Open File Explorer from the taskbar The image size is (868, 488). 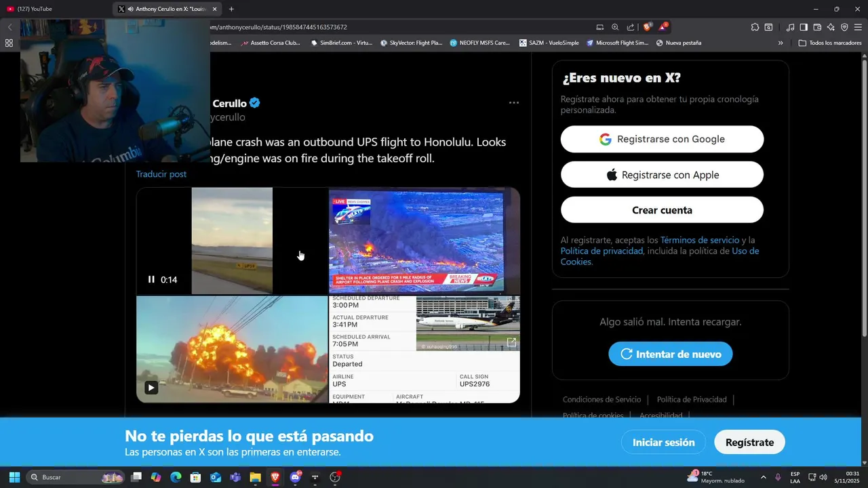[x=255, y=477]
